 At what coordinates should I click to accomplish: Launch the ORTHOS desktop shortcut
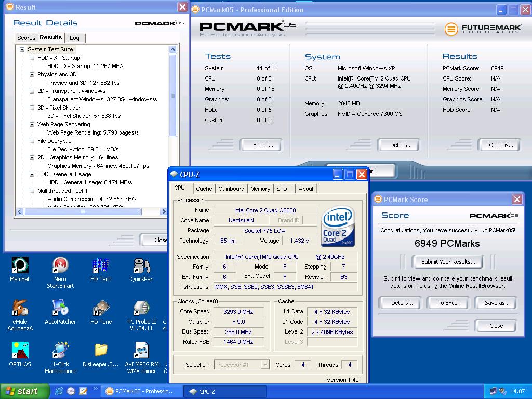20,351
